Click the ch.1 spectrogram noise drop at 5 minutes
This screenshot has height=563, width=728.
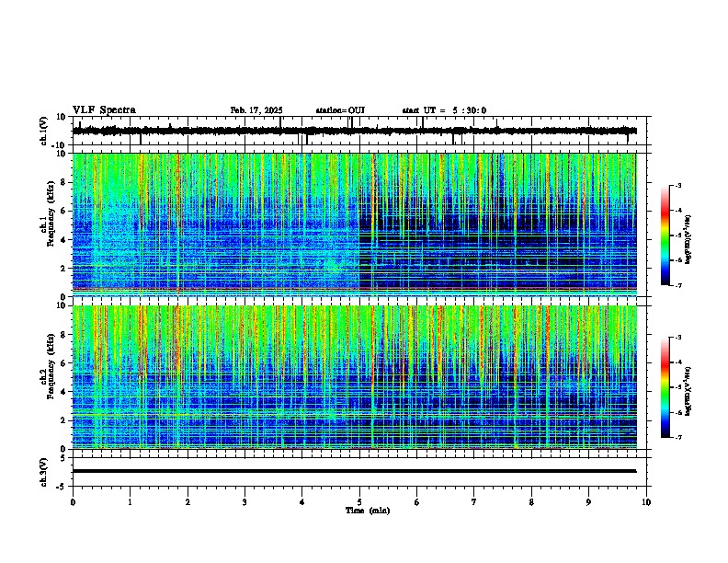click(x=359, y=224)
